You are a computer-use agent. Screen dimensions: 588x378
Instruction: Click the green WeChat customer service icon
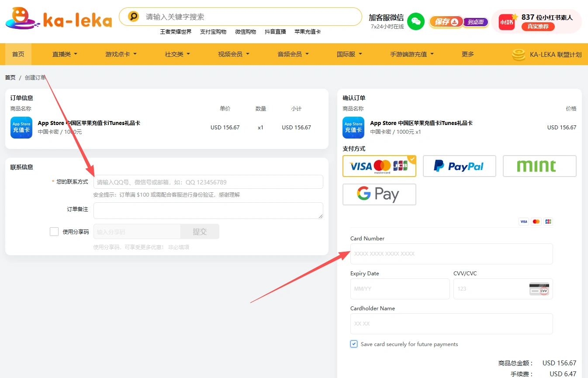[x=415, y=21]
